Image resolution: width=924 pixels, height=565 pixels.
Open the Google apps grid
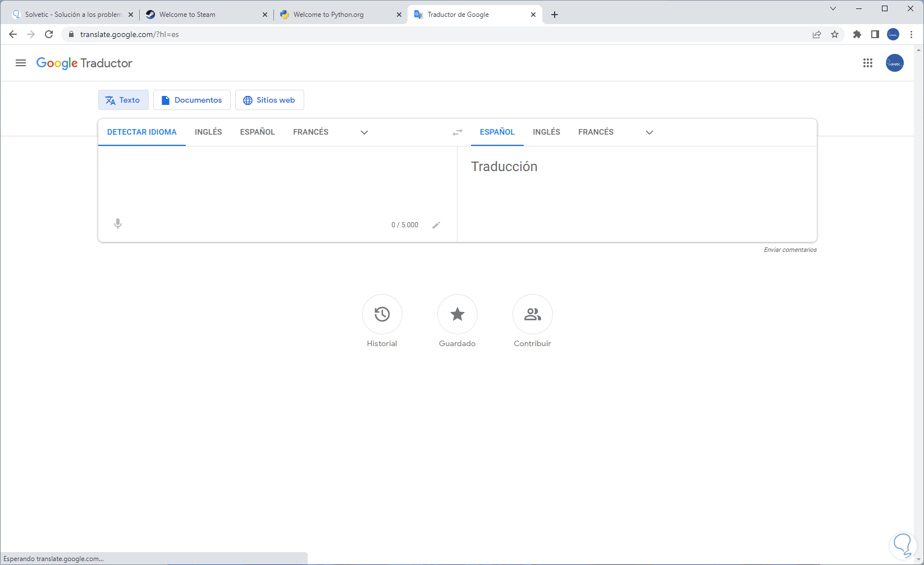coord(868,63)
